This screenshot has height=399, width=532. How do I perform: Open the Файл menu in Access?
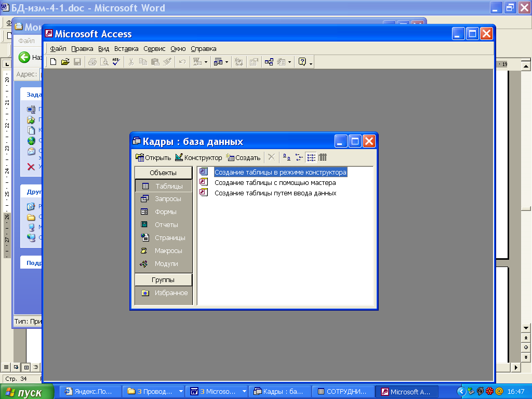pos(58,48)
